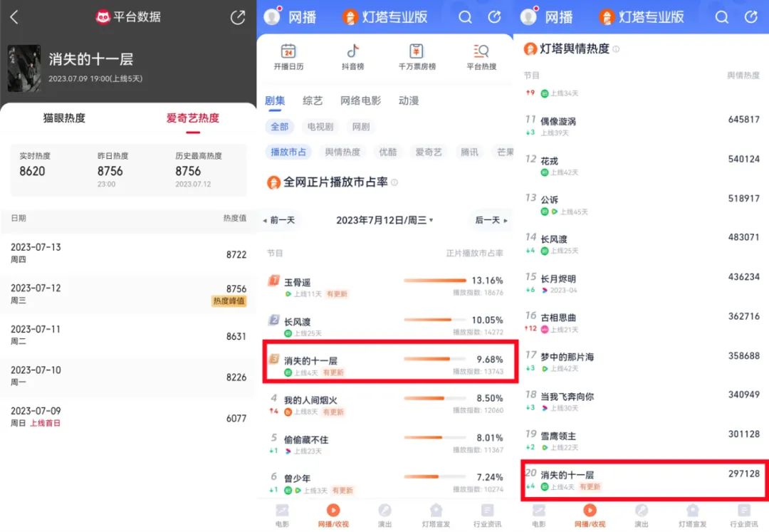The image size is (769, 532).
Task: Tap info icon beside 灯塔舆情热度
Action: click(x=616, y=49)
